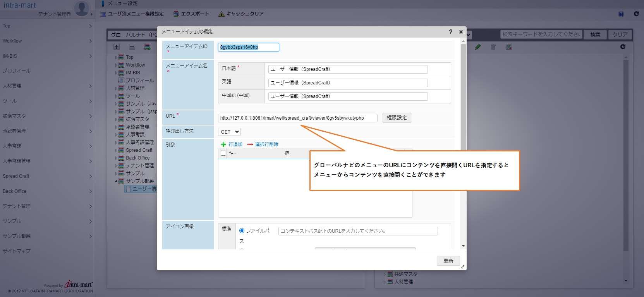Click the 権限設定 button beside URL
The image size is (644, 297).
pyautogui.click(x=397, y=118)
